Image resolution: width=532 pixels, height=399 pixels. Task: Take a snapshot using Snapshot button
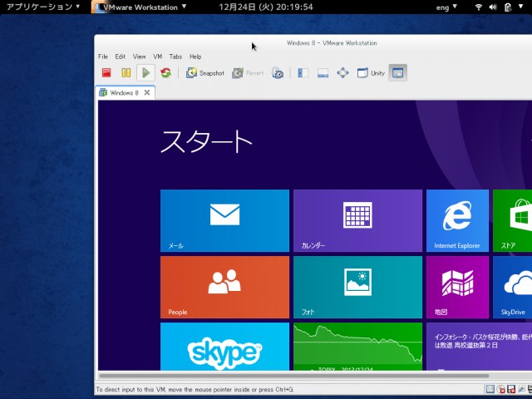click(x=205, y=73)
